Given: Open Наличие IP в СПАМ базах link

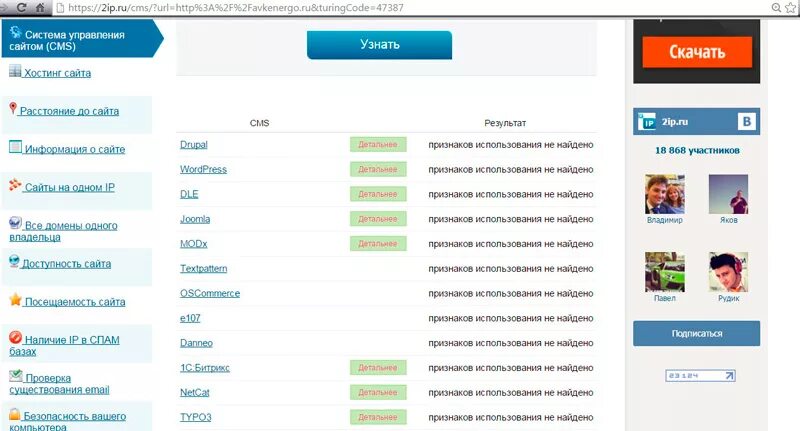Looking at the screenshot, I should coord(64,345).
